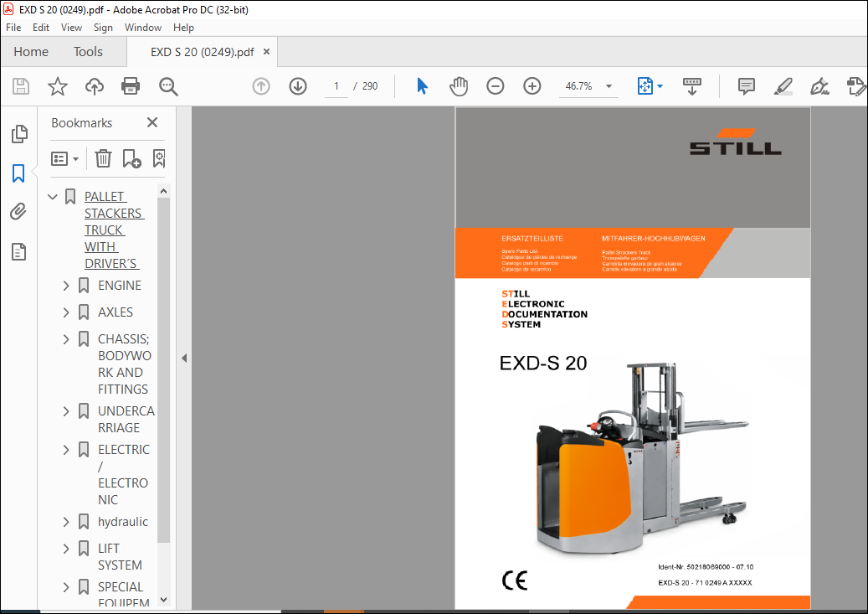
Task: Expand SPECIAL EQUIPMENT bookmark
Action: [66, 587]
